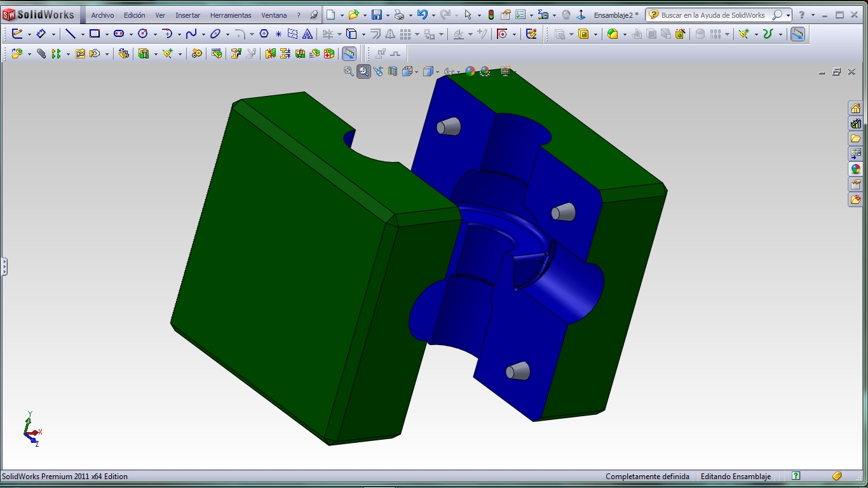This screenshot has width=868, height=488.
Task: Open the File Explorer task pane tab
Action: (856, 139)
